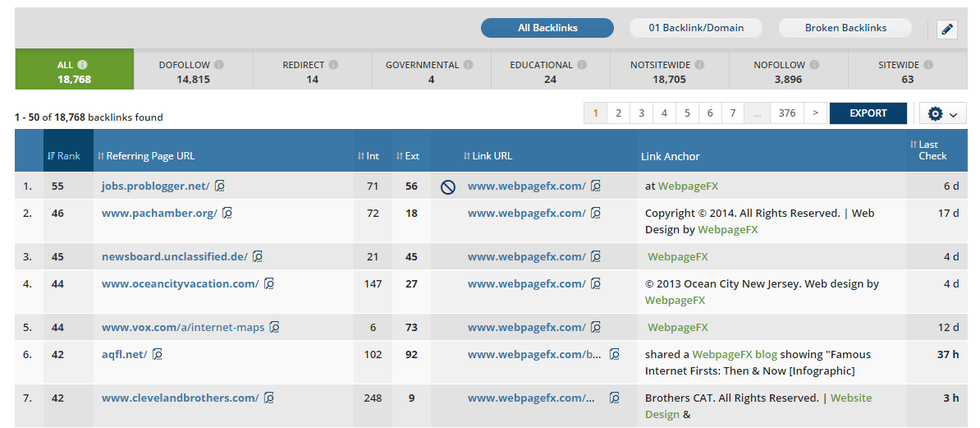Open the NOFOLLOW 3,896 tab
Screen dimensions: 980x428
pos(788,71)
